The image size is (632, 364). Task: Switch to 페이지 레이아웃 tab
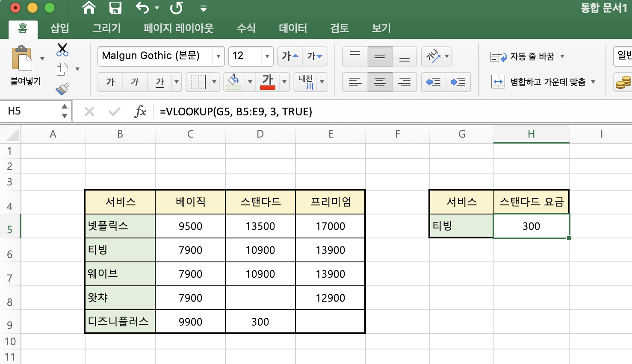tap(178, 28)
